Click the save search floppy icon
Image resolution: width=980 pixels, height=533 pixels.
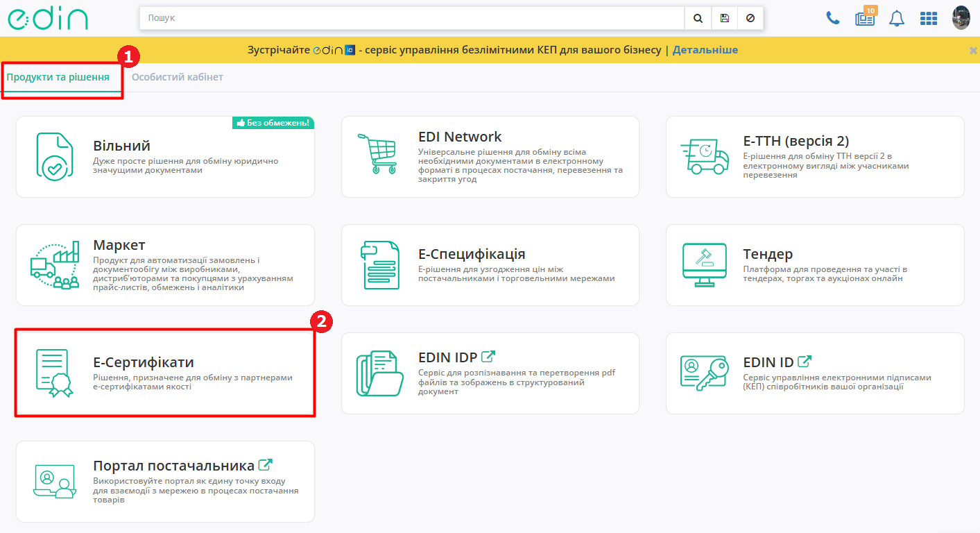coord(724,18)
